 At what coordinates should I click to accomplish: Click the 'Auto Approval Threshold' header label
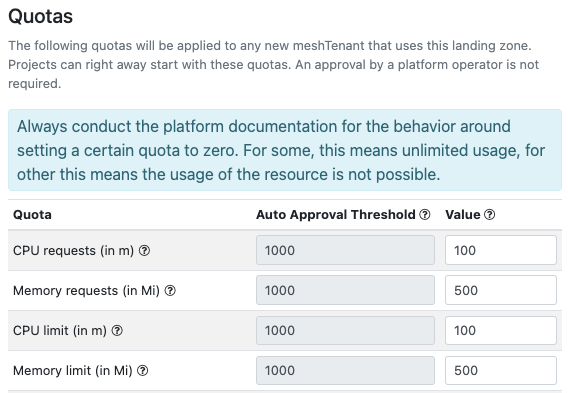coord(336,215)
